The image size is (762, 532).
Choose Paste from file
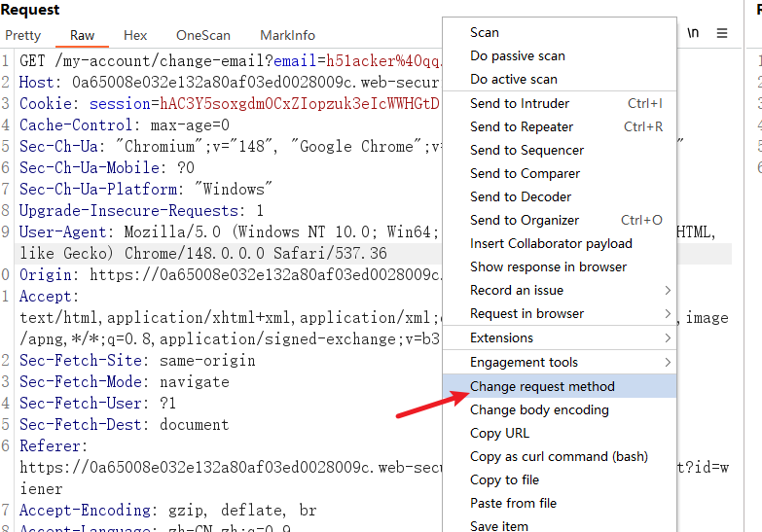click(x=560, y=503)
